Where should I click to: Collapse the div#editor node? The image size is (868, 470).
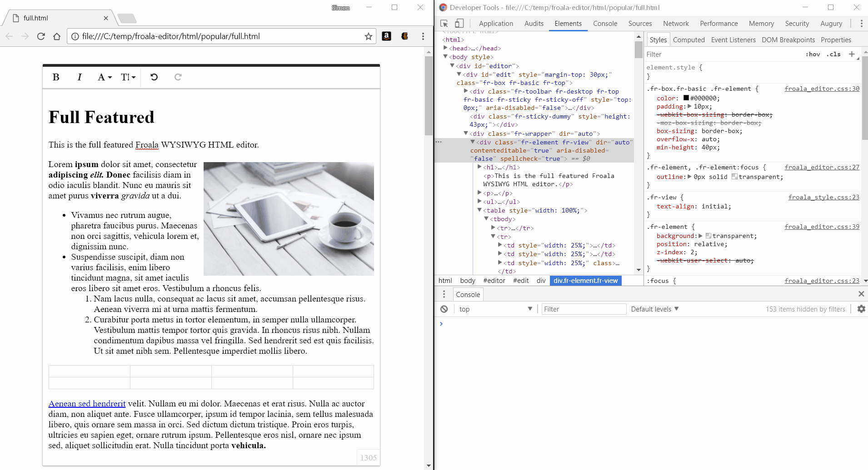[x=452, y=65]
